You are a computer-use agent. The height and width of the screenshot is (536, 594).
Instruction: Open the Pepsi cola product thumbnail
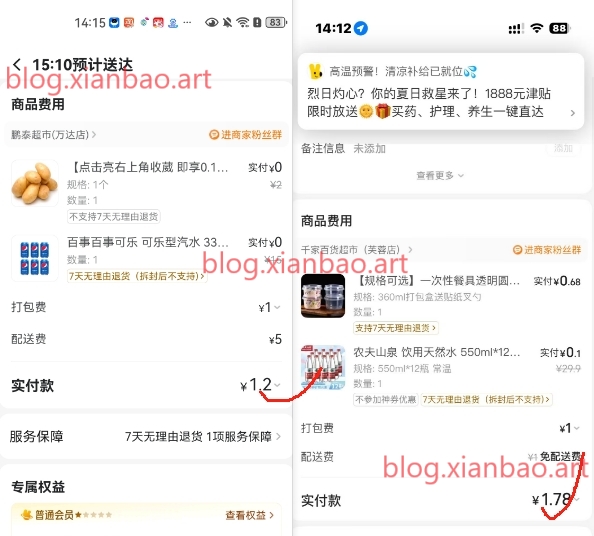pyautogui.click(x=35, y=258)
